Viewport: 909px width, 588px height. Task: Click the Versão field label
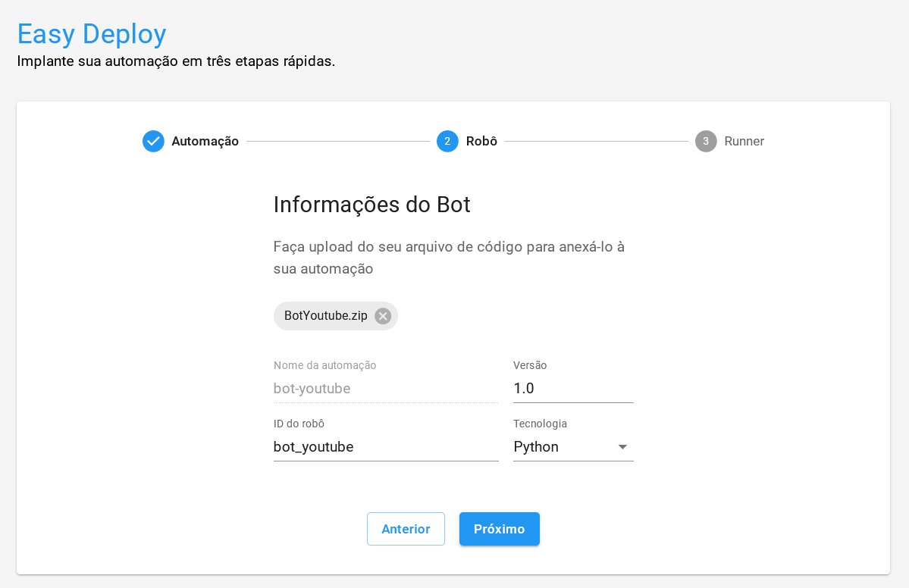coord(530,365)
